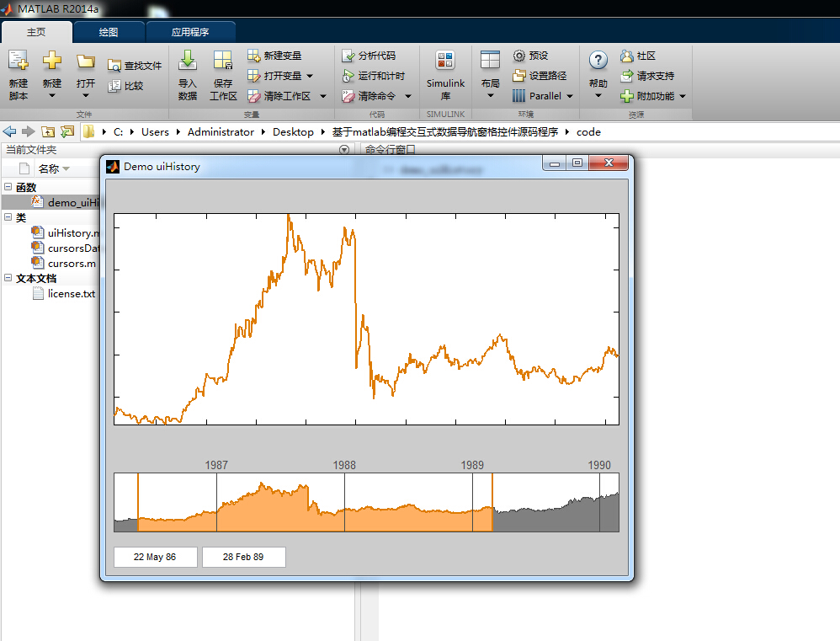Open the dropdown under Open (打开)
The width and height of the screenshot is (840, 641).
tap(86, 96)
